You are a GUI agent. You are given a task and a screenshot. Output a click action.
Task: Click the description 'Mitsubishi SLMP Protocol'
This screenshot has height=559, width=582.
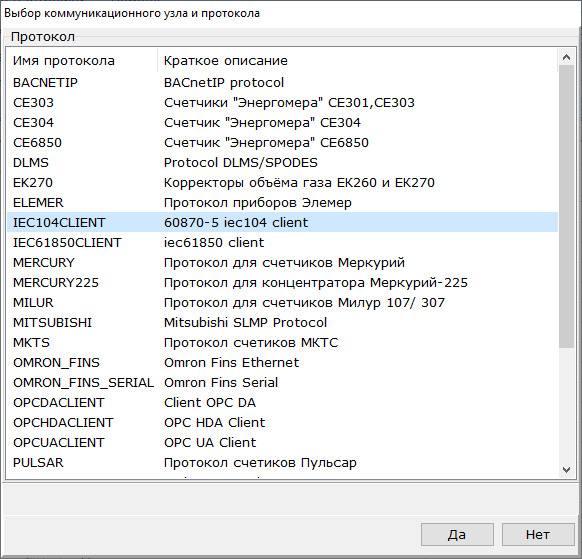tap(245, 323)
